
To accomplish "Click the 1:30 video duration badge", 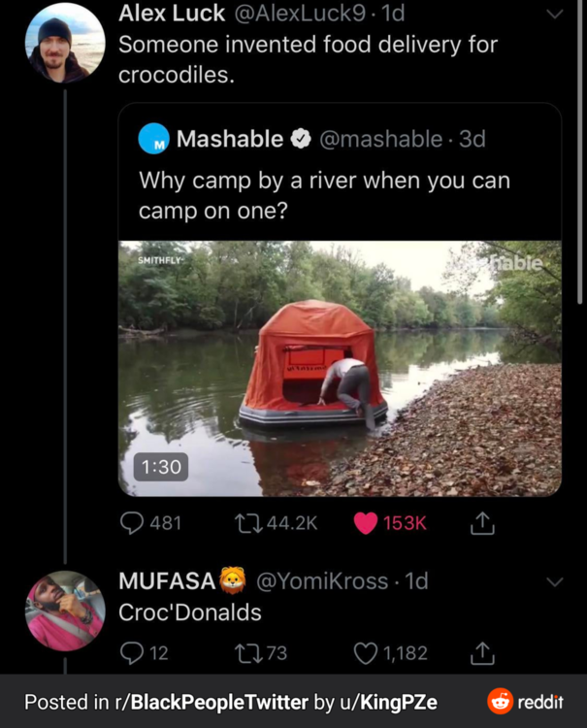I will click(155, 466).
